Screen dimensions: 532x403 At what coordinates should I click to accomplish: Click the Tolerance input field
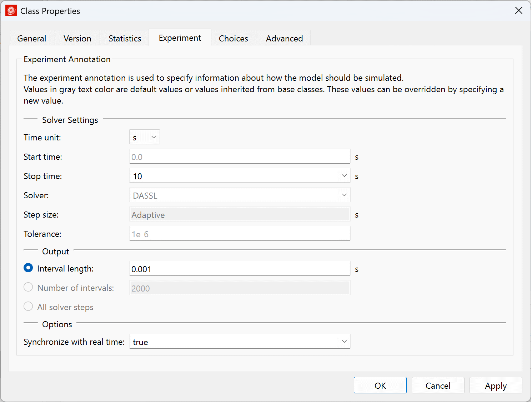[x=240, y=234]
